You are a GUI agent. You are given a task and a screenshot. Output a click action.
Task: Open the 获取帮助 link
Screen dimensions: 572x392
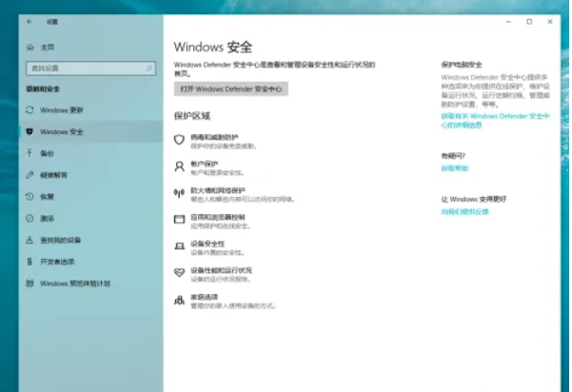coord(454,168)
